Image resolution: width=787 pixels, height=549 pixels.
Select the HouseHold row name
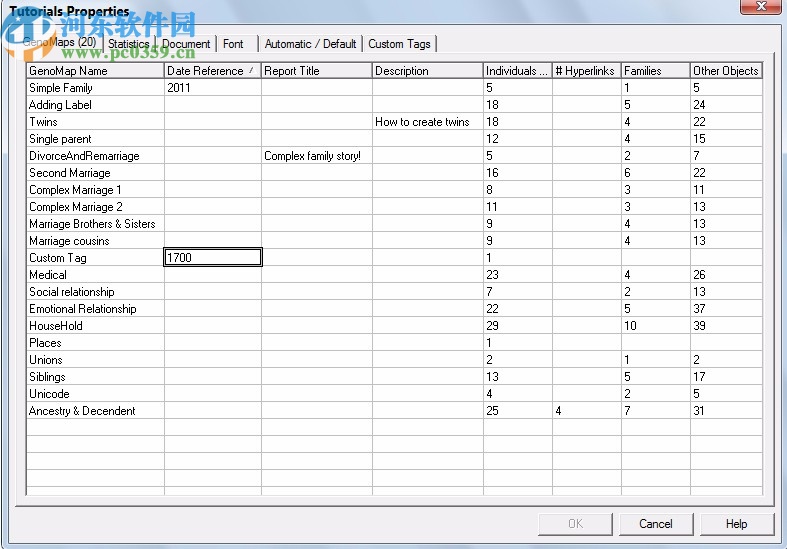[x=56, y=326]
